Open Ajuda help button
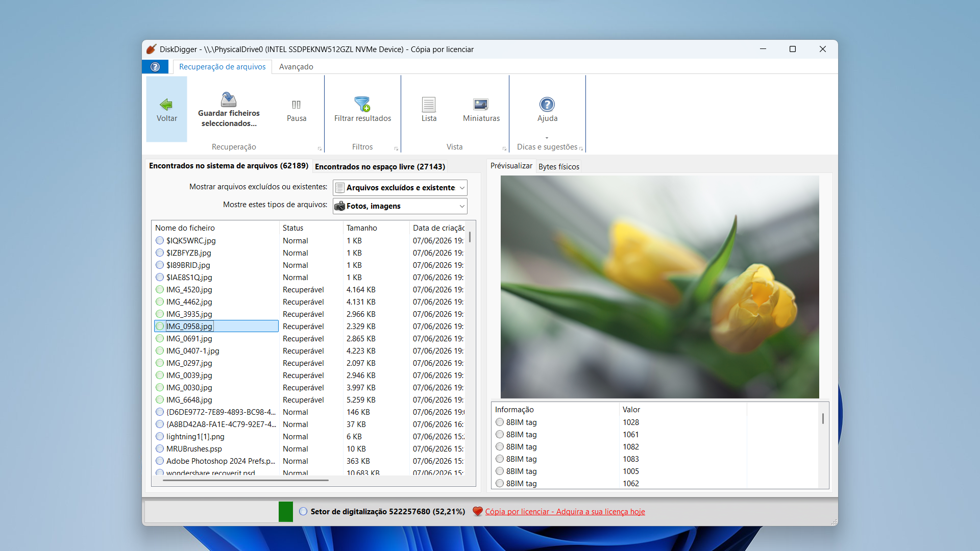 coord(547,109)
